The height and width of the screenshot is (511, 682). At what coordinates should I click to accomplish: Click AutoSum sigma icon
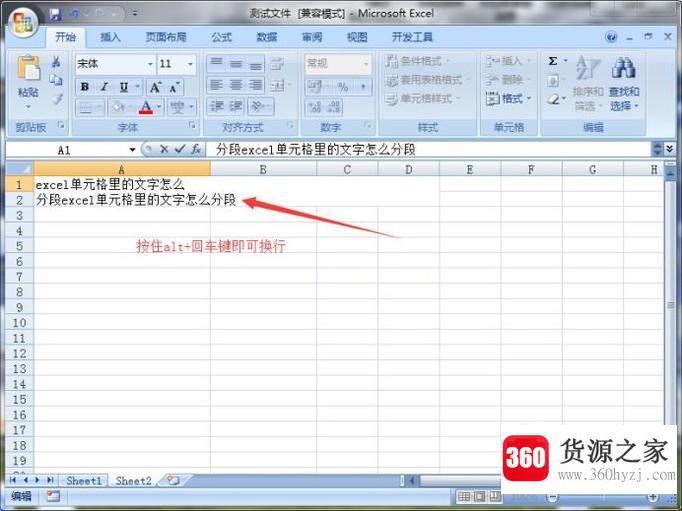(553, 61)
